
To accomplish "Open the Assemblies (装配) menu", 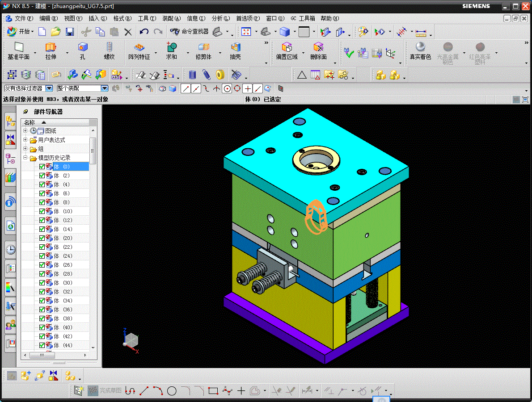I will point(172,18).
